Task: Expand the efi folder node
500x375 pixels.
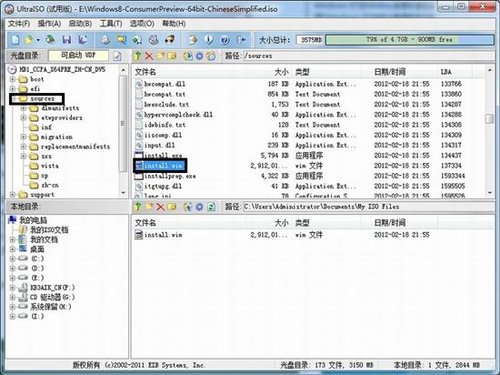Action: click(13, 89)
